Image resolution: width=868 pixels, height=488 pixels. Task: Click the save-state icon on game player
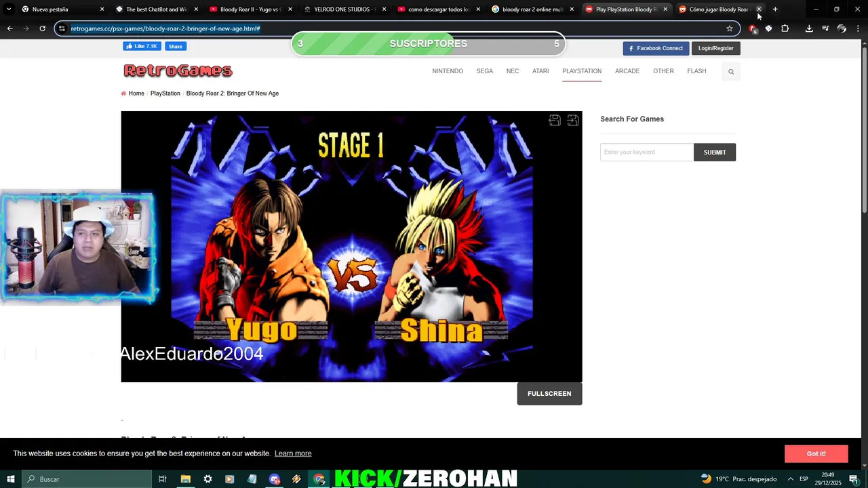click(555, 120)
